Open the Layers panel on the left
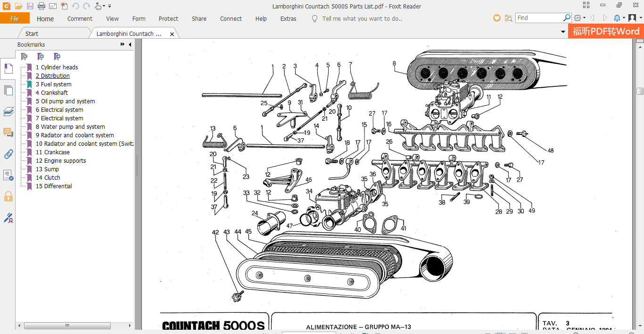 [x=8, y=112]
